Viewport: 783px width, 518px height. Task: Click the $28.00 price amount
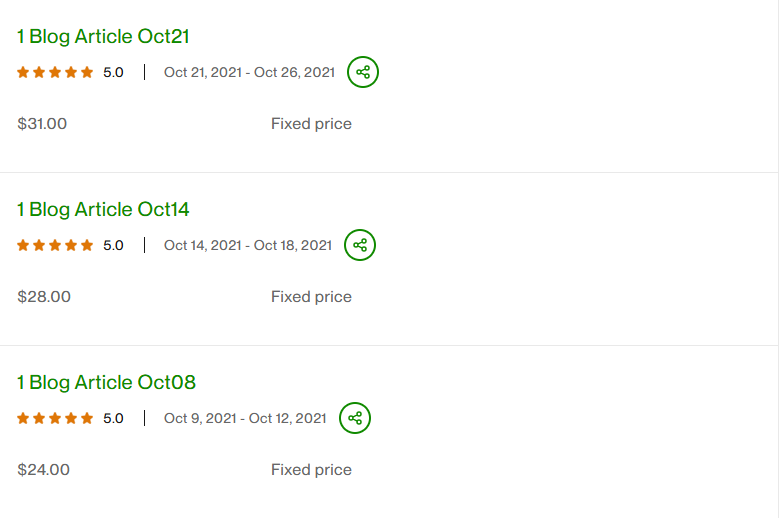[44, 297]
